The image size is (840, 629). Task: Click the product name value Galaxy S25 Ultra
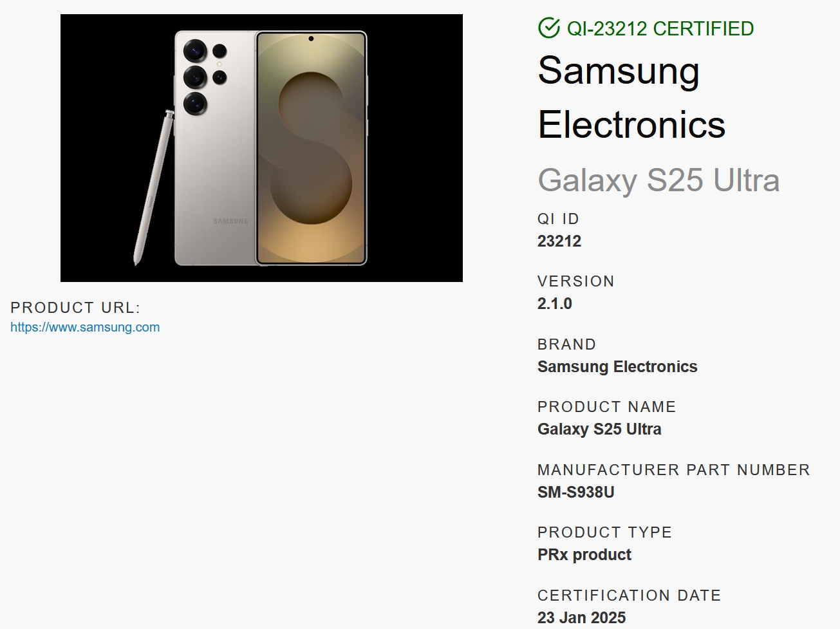(599, 429)
